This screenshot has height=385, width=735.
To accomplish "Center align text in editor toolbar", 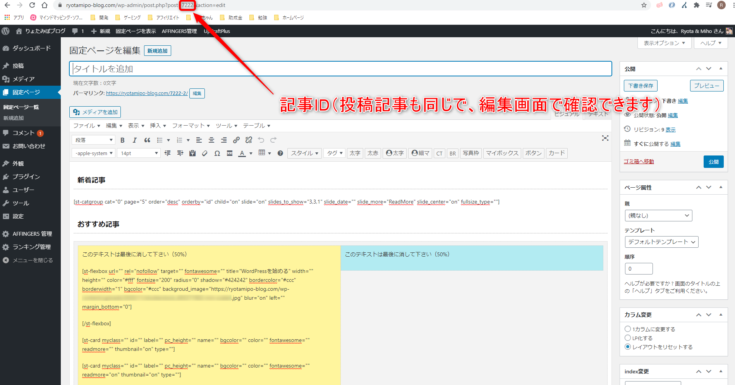I will [211, 140].
